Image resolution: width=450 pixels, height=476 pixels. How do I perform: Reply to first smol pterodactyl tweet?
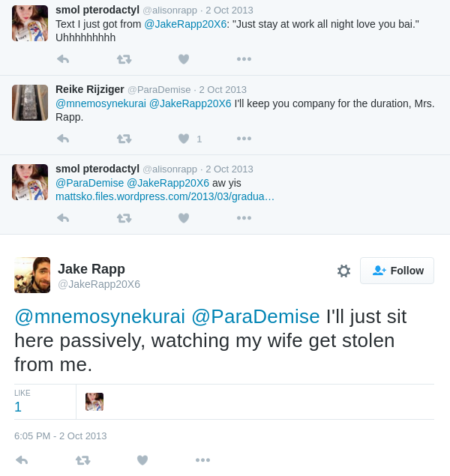63,59
